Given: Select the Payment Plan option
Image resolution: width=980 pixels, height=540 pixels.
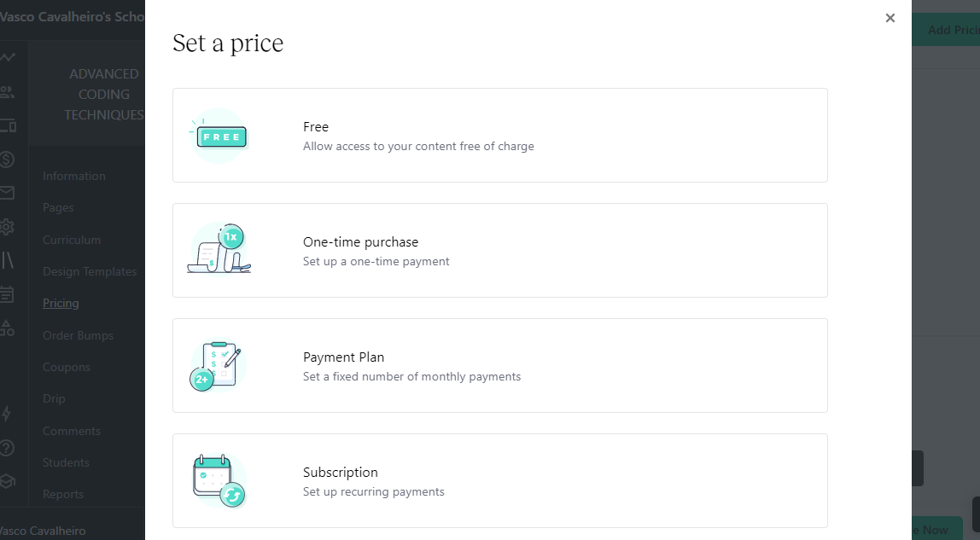Looking at the screenshot, I should (x=500, y=366).
